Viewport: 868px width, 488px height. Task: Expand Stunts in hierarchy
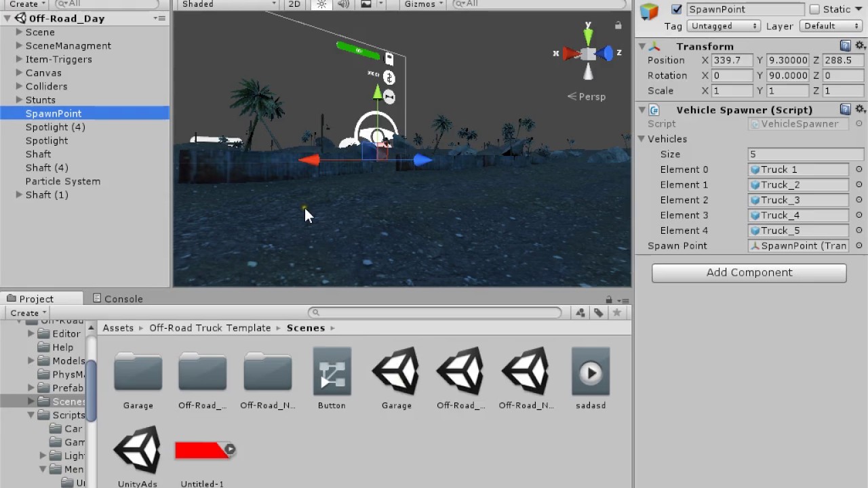19,100
